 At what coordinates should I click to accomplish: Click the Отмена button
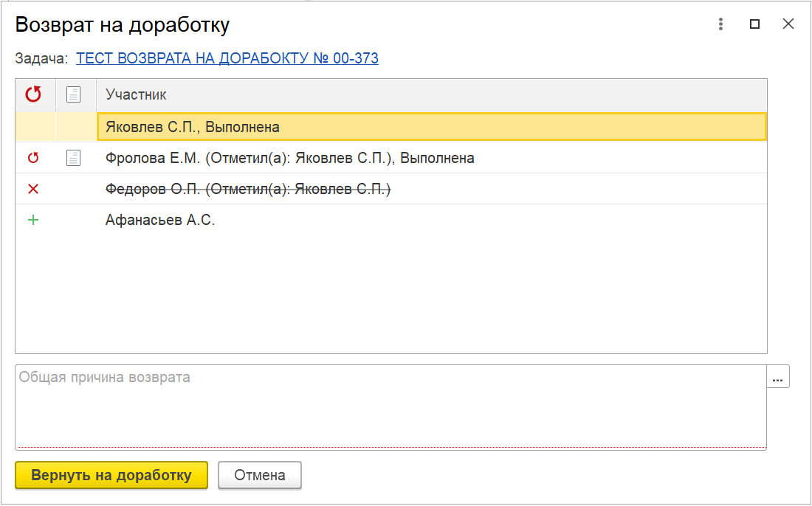pyautogui.click(x=260, y=475)
